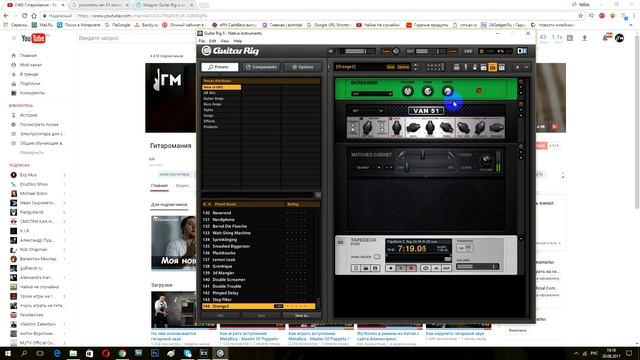Click the preset search input field
Screen dimensions: 640x360
click(258, 195)
